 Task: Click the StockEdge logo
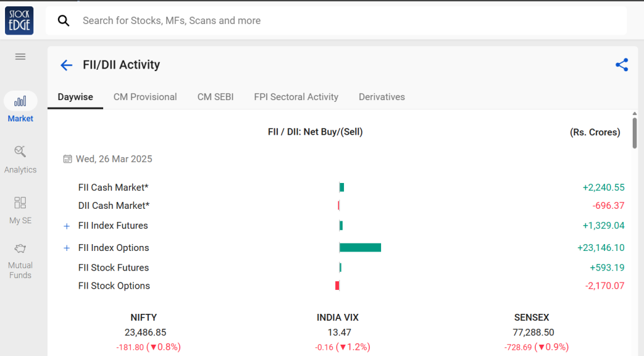[x=19, y=21]
